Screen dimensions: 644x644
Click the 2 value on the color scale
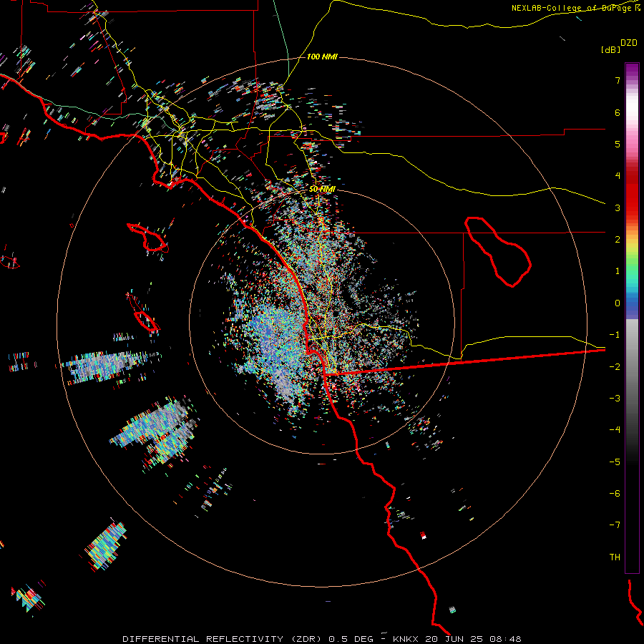[x=618, y=240]
